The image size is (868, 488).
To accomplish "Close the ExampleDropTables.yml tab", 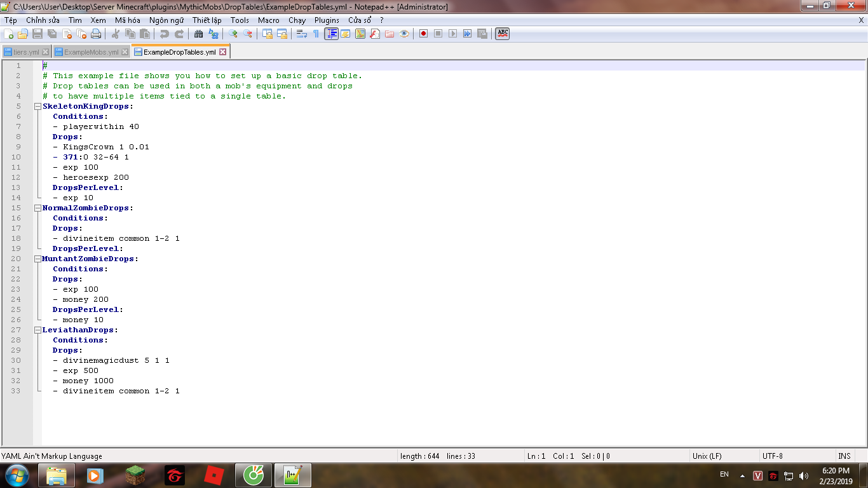I will click(x=223, y=52).
